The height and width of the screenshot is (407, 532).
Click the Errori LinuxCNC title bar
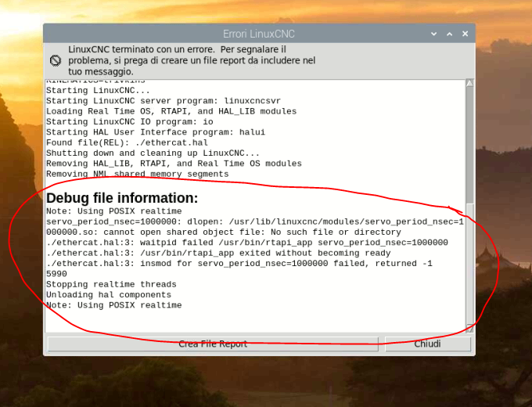coord(259,34)
